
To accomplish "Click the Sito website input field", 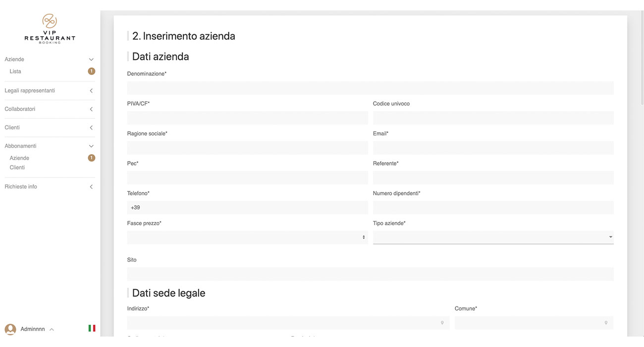I will coord(370,274).
